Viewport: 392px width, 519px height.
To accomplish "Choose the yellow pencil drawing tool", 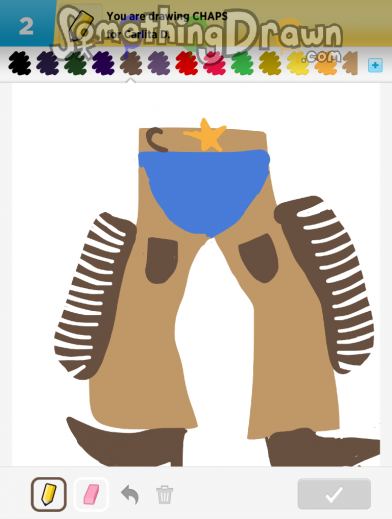I will tap(49, 494).
